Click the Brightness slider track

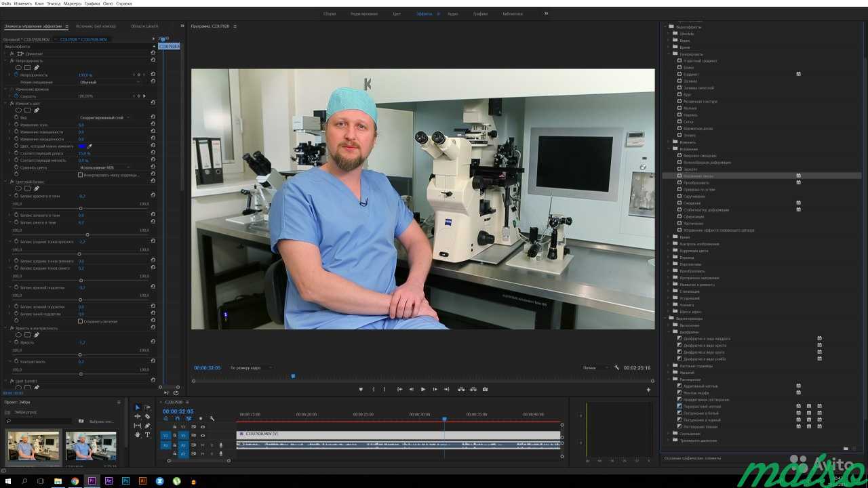tap(81, 354)
